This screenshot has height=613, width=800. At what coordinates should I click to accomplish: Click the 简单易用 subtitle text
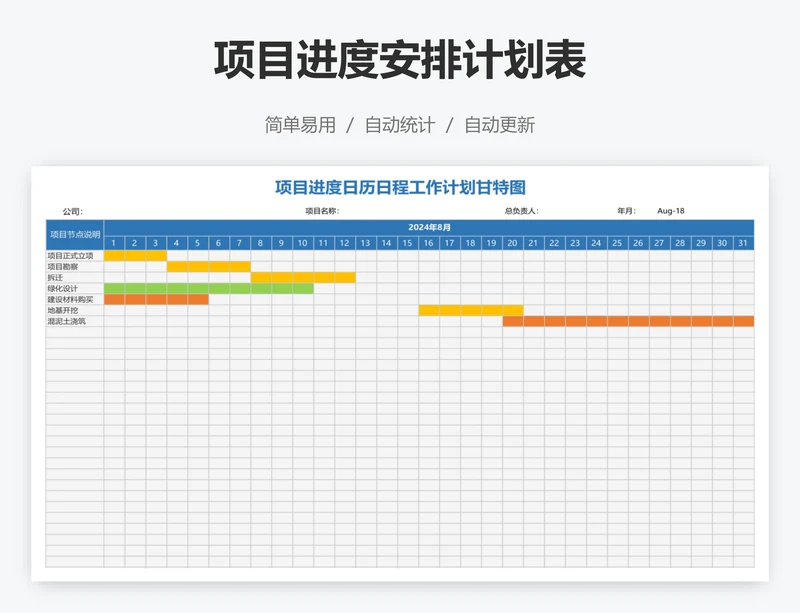[300, 125]
